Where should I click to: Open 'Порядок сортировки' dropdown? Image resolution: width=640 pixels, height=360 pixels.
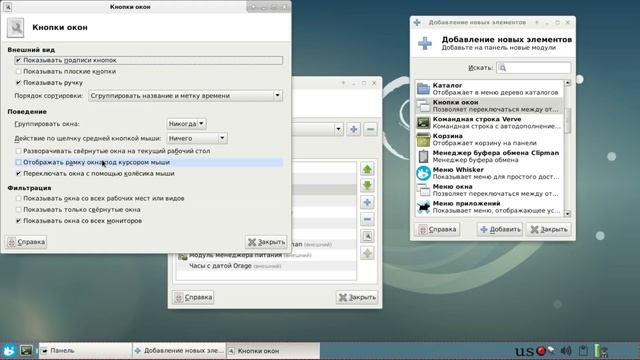[185, 96]
